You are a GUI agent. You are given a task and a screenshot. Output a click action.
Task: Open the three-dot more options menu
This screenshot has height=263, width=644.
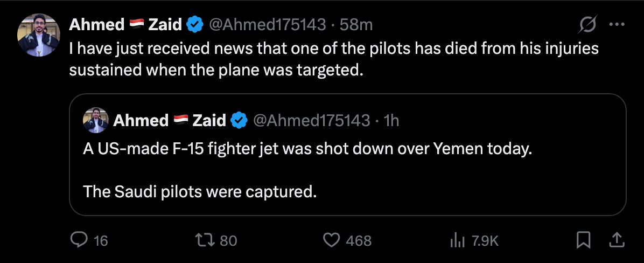coord(617,25)
